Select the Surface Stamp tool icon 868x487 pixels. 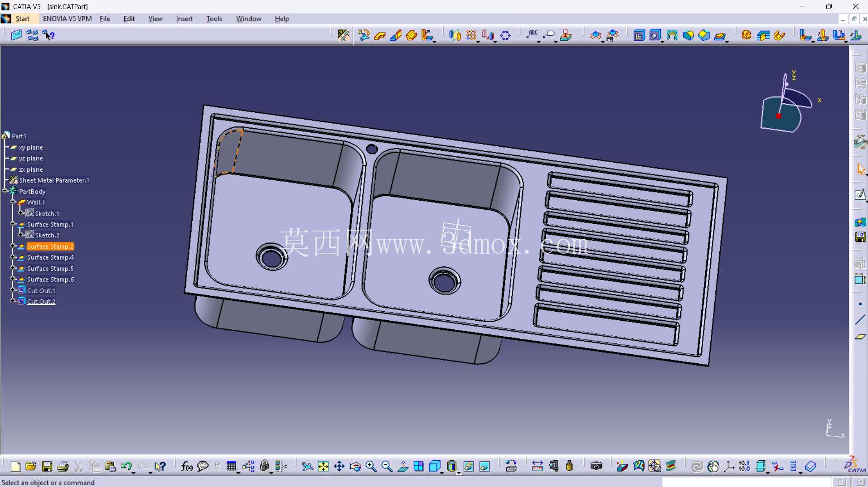(720, 35)
